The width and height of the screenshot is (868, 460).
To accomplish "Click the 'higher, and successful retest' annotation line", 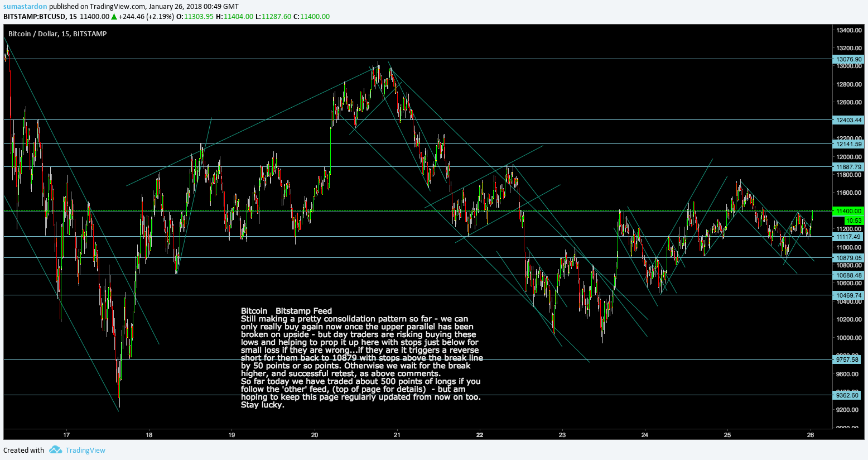I will point(341,373).
